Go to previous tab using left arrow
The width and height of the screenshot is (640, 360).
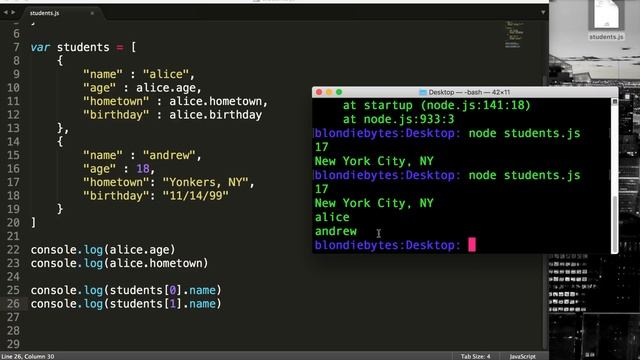(5, 13)
